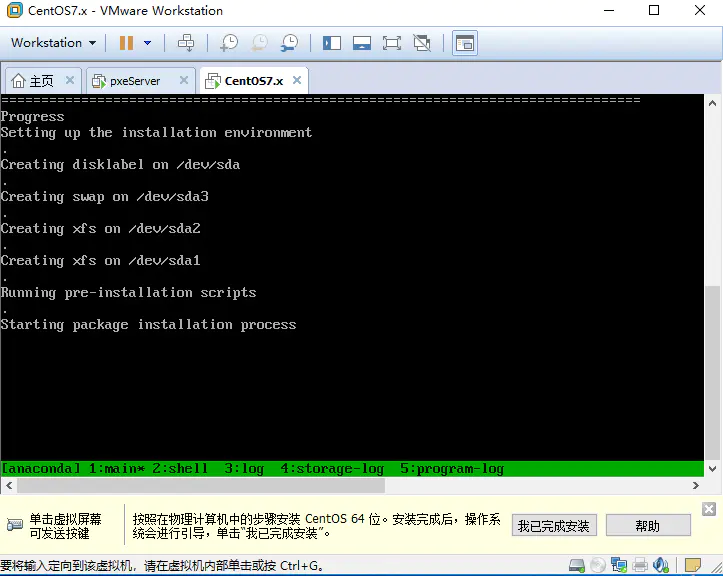Screen dimensions: 723x576
Task: Dismiss the install hint bar
Action: pos(709,509)
